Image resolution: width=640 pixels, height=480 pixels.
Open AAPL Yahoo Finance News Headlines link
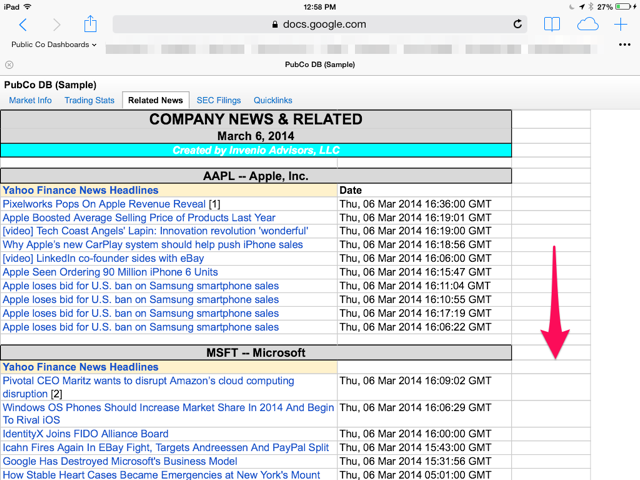coord(80,190)
